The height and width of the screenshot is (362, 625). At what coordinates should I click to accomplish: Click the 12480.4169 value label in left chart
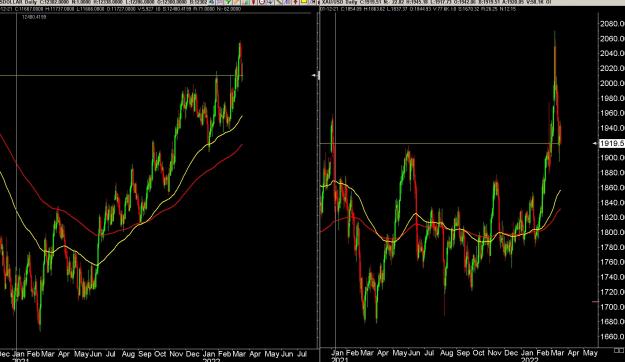[34, 17]
